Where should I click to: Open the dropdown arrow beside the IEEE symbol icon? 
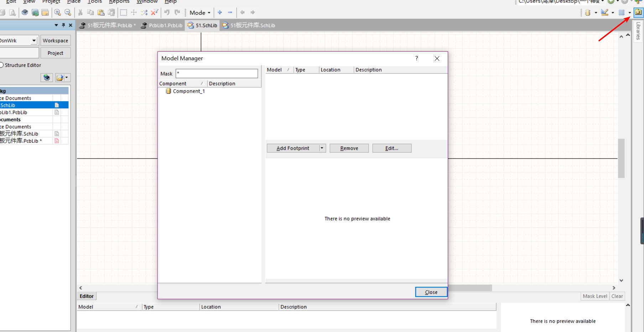(596, 12)
